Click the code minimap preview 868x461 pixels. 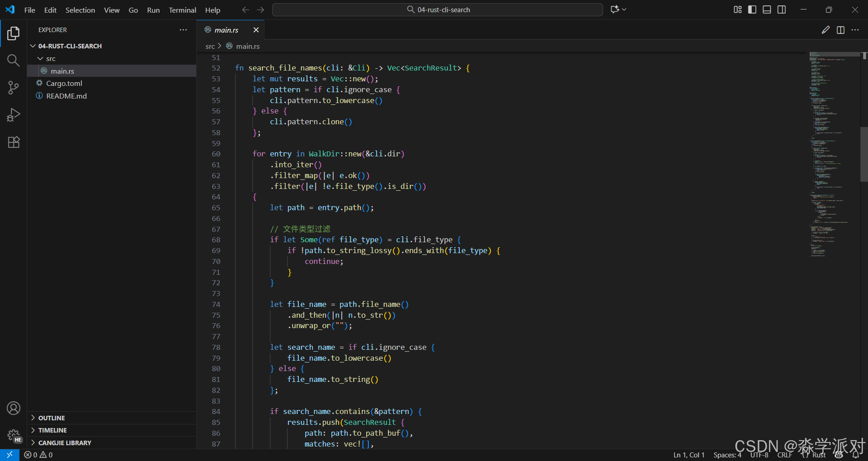pos(835,155)
